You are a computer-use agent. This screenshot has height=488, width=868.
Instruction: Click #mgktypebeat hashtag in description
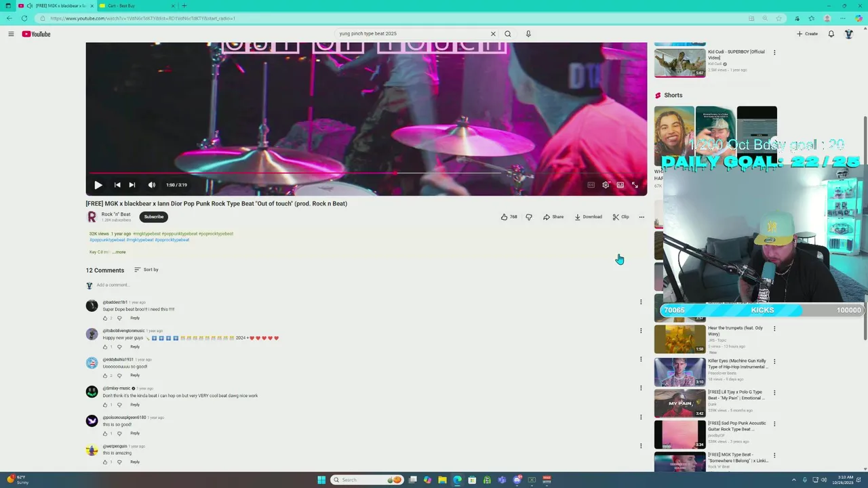point(147,234)
